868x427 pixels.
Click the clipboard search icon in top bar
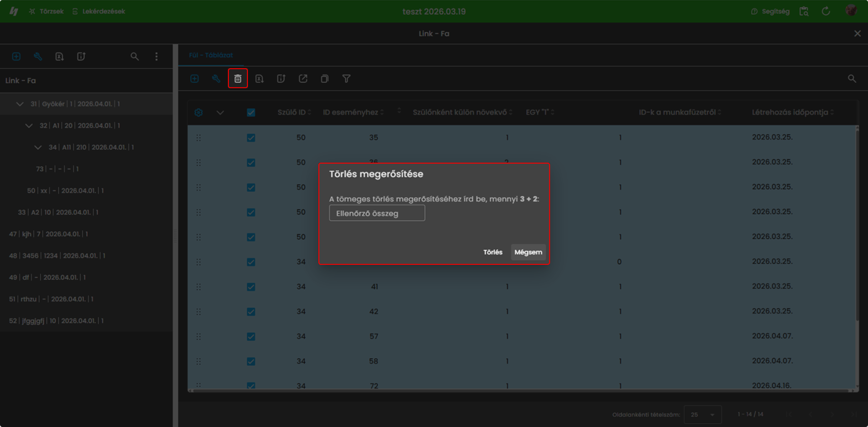804,11
